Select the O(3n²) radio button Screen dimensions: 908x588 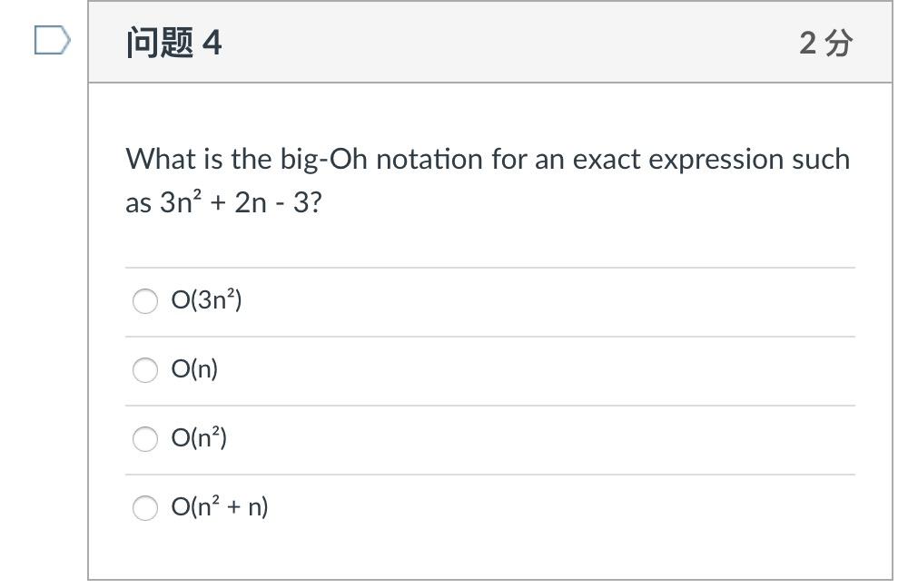144,301
